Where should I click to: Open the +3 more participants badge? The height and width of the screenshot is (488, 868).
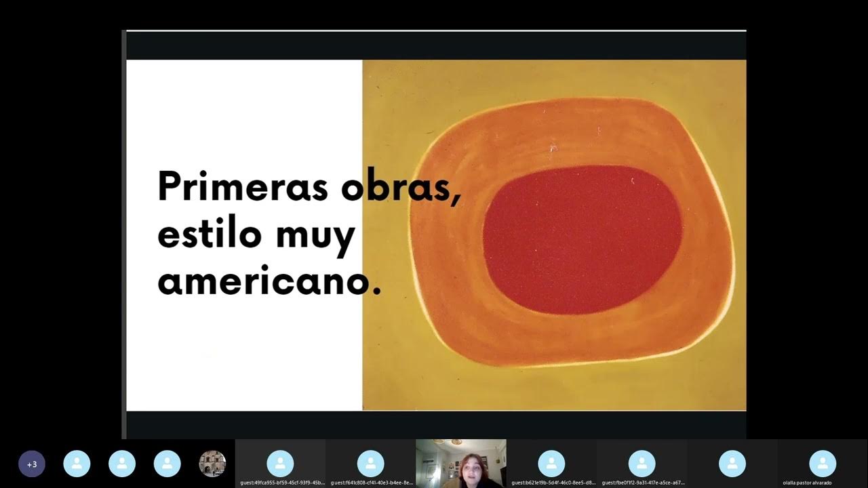[32, 464]
